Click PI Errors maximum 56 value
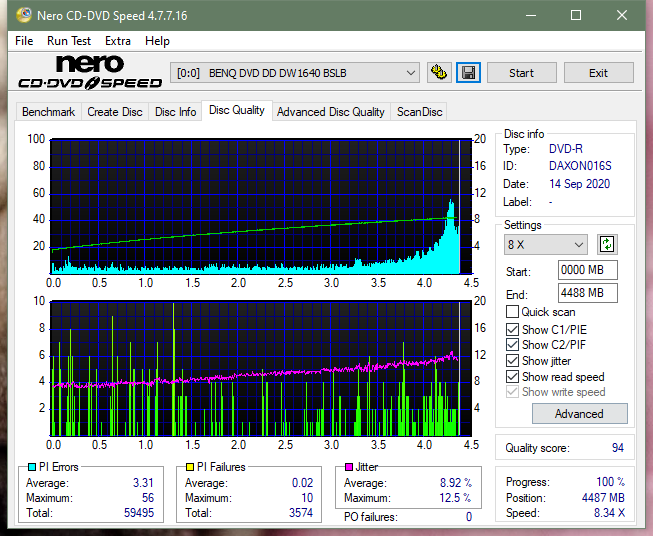The width and height of the screenshot is (653, 536). pos(148,498)
